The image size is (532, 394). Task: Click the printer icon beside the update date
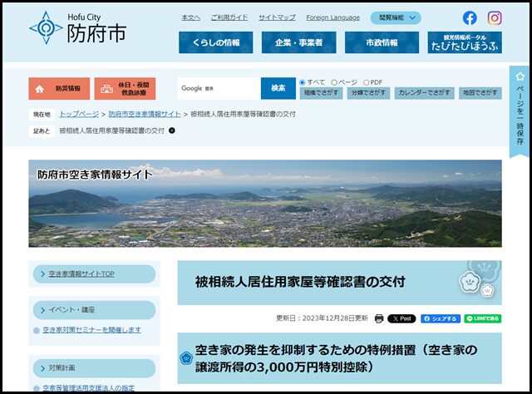pos(379,318)
